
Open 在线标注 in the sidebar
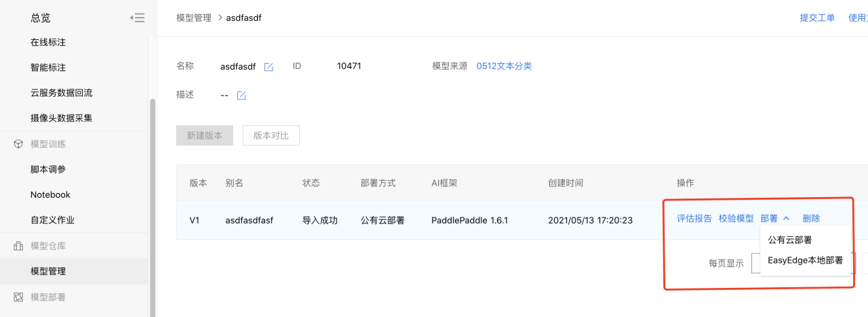tap(48, 43)
